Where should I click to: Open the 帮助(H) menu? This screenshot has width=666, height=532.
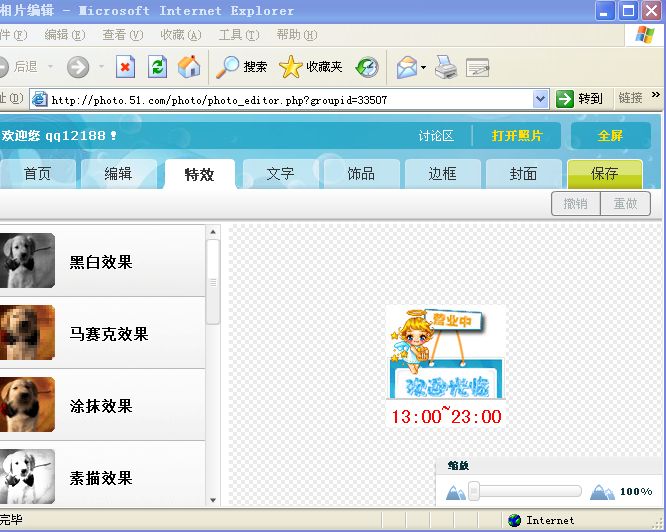pos(296,35)
